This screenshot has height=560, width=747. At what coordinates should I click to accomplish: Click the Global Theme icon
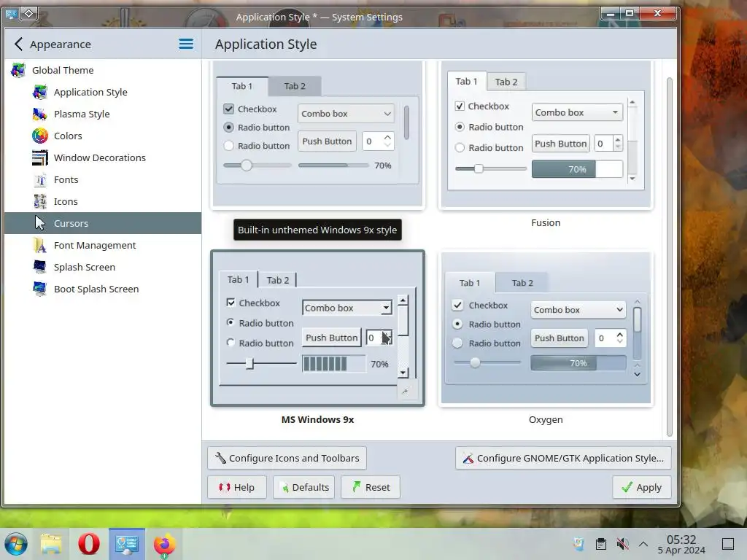(x=18, y=70)
